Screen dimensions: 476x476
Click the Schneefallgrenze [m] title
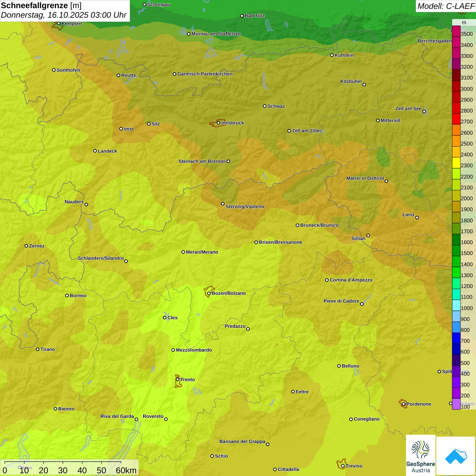(x=41, y=5)
